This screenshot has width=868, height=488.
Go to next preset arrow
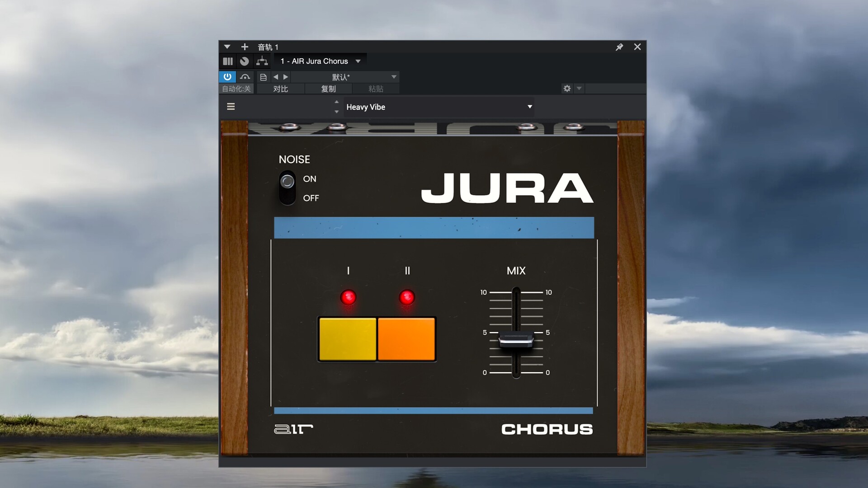(x=286, y=77)
